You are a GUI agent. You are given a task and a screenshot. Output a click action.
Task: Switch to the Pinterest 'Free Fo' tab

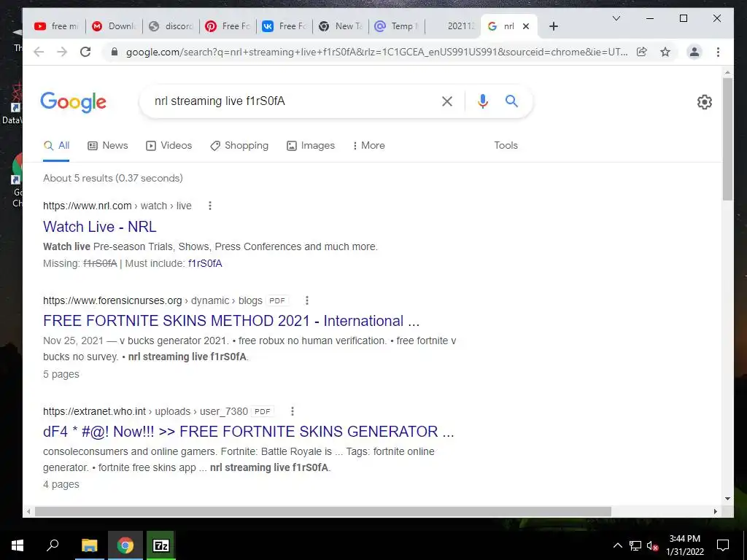pos(228,26)
